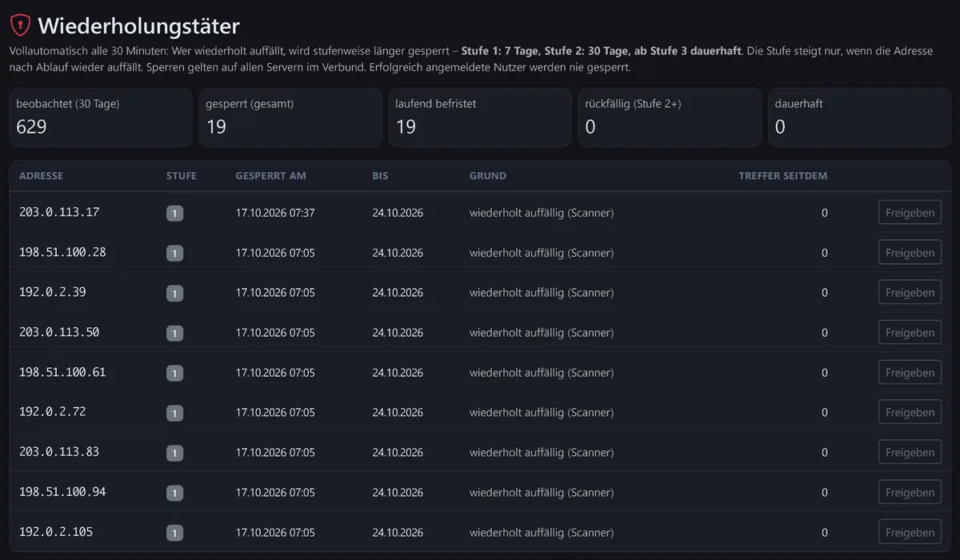The width and height of the screenshot is (960, 560).
Task: Click the reason text for 203.0.113.50
Action: coord(542,333)
